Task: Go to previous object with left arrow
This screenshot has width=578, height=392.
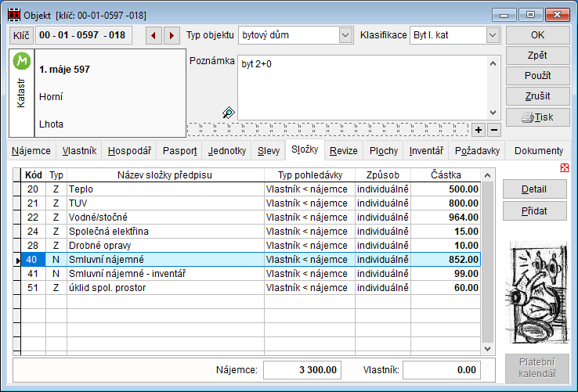Action: 154,35
